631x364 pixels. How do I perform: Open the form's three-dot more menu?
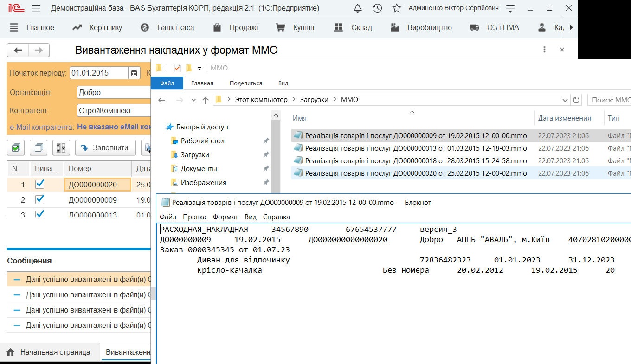544,50
